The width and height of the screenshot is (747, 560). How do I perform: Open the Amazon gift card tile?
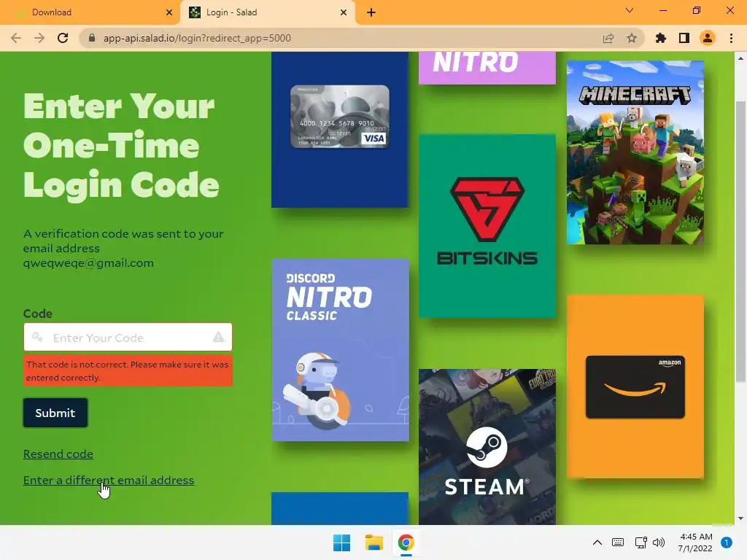click(635, 386)
